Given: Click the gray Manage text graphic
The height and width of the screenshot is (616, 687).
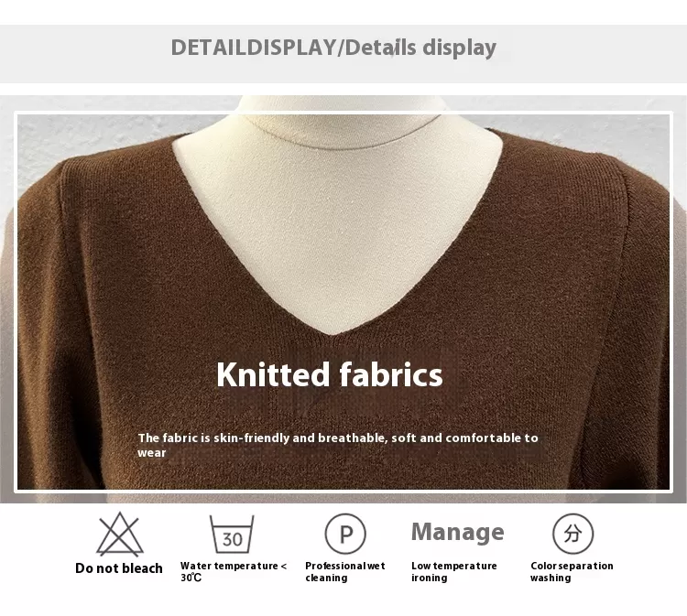Looking at the screenshot, I should 457,533.
